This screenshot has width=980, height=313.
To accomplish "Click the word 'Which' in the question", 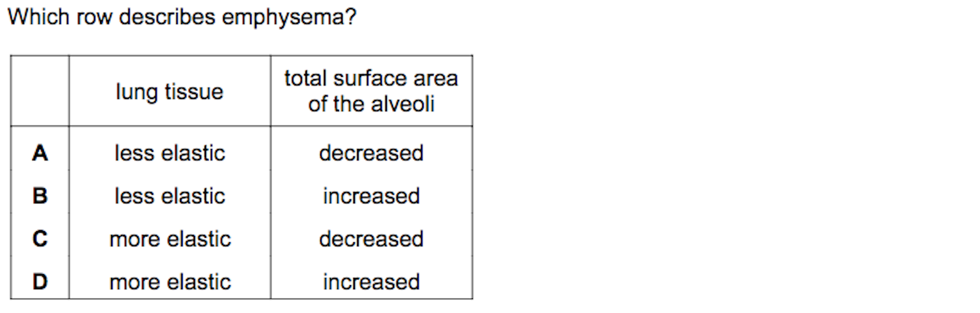I will pos(39,17).
